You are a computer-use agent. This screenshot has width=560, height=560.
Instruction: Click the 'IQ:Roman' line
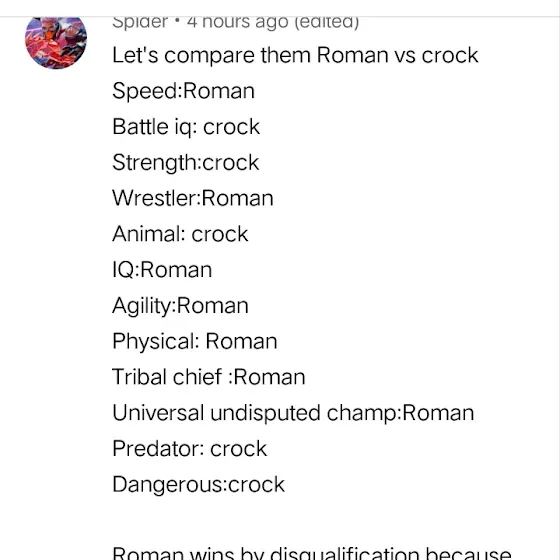pos(162,270)
